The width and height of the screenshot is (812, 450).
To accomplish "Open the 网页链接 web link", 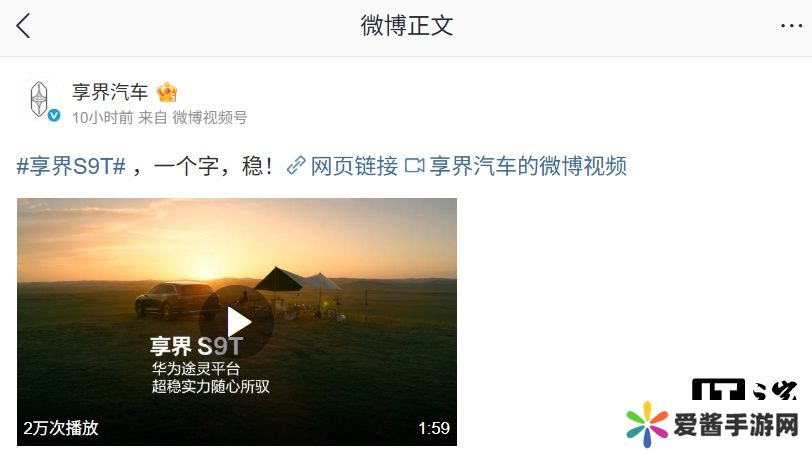I will tap(354, 166).
